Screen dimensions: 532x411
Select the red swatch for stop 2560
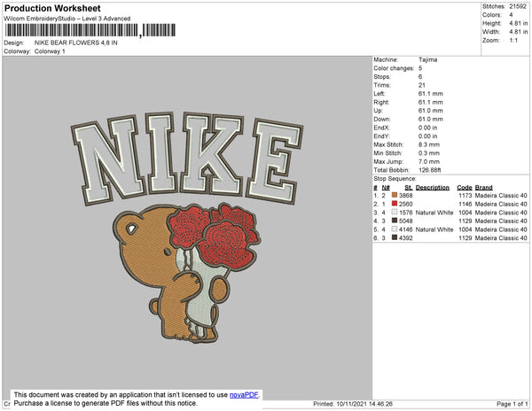click(x=395, y=204)
